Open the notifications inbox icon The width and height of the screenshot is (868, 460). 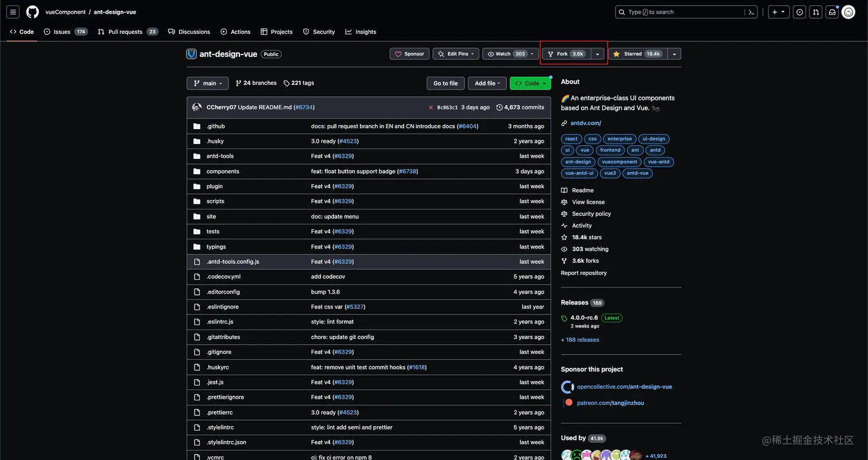pyautogui.click(x=832, y=12)
